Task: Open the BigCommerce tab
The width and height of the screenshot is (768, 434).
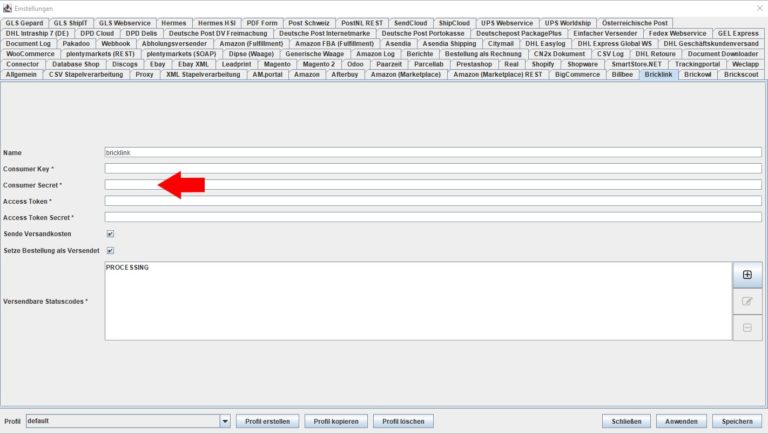Action: pyautogui.click(x=577, y=74)
